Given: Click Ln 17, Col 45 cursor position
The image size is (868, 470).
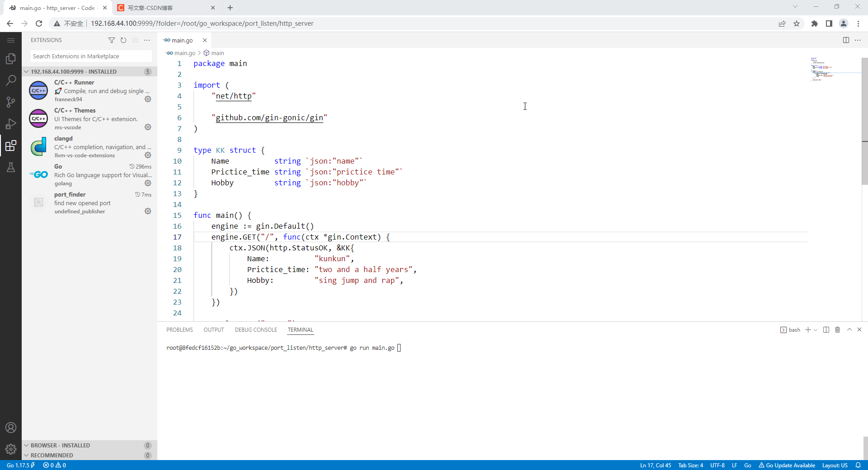Looking at the screenshot, I should 656,465.
